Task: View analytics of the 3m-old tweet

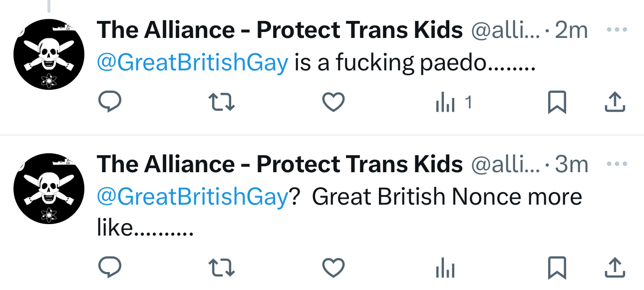Action: (445, 269)
